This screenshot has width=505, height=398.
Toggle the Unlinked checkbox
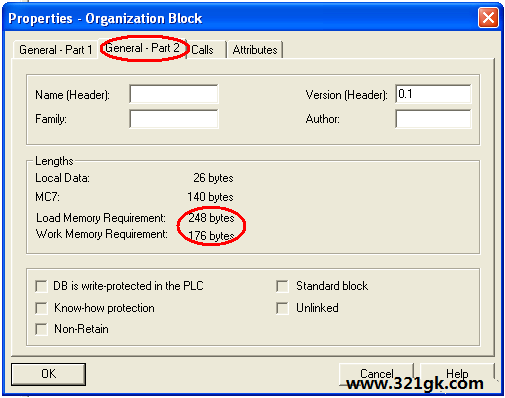pyautogui.click(x=282, y=308)
